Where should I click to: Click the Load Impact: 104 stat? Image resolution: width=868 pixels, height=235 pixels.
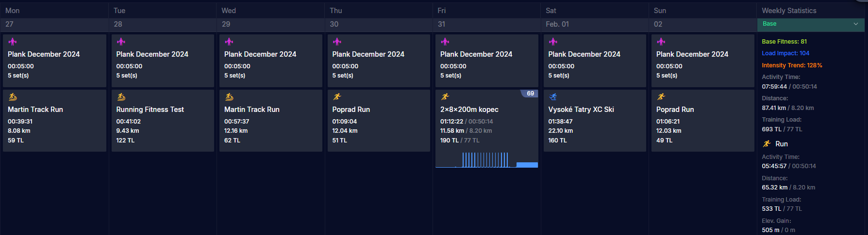pyautogui.click(x=785, y=53)
